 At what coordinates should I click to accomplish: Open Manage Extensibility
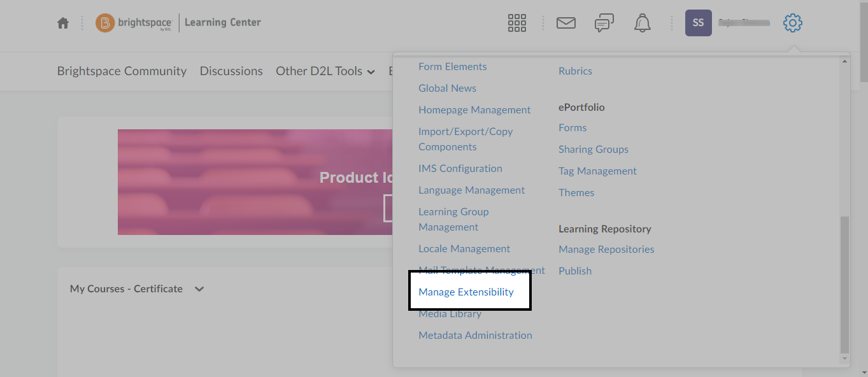point(466,292)
